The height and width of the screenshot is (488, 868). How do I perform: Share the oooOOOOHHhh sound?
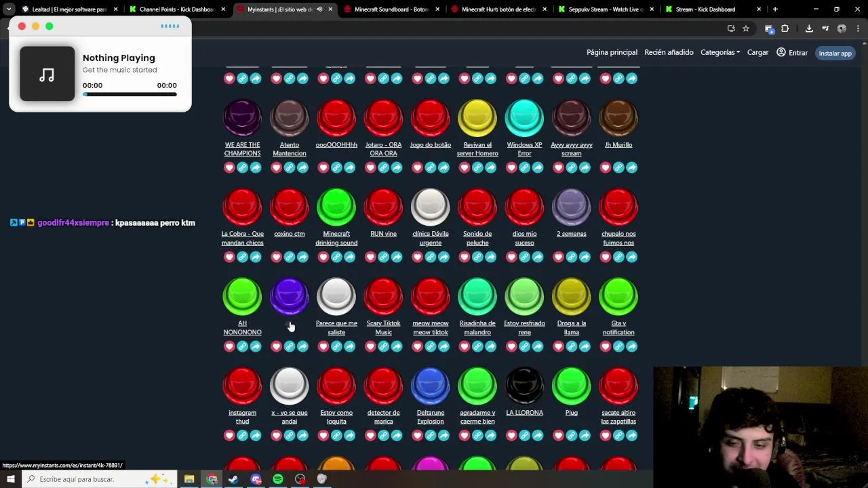point(350,167)
